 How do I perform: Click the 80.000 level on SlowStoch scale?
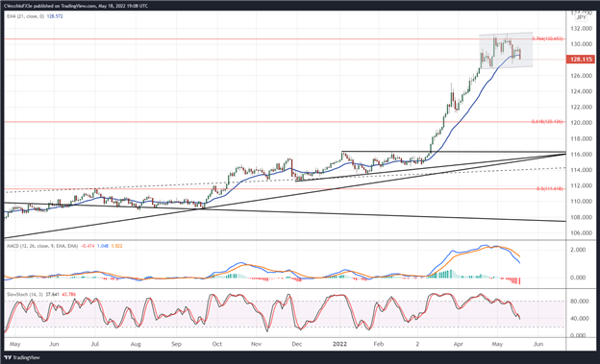(580, 302)
